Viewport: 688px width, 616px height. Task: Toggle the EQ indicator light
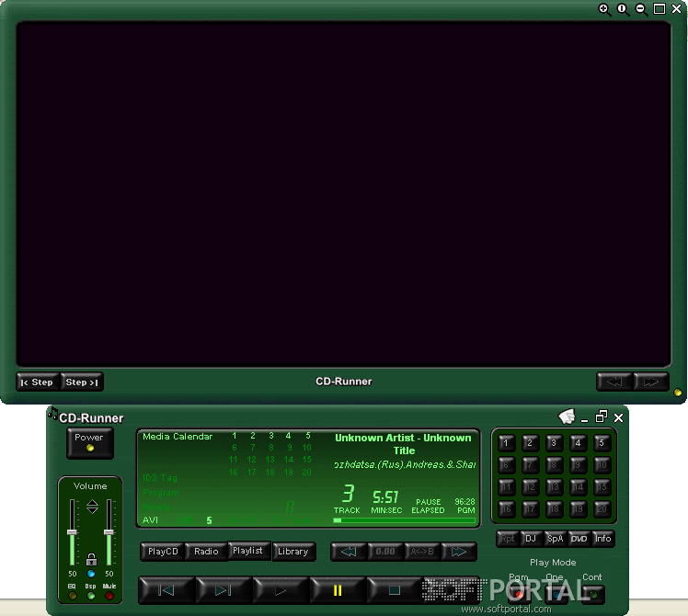pyautogui.click(x=73, y=596)
